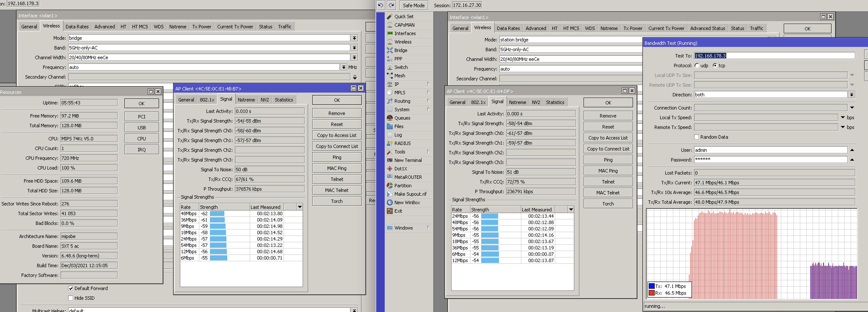Launch a New Terminal

[408, 160]
